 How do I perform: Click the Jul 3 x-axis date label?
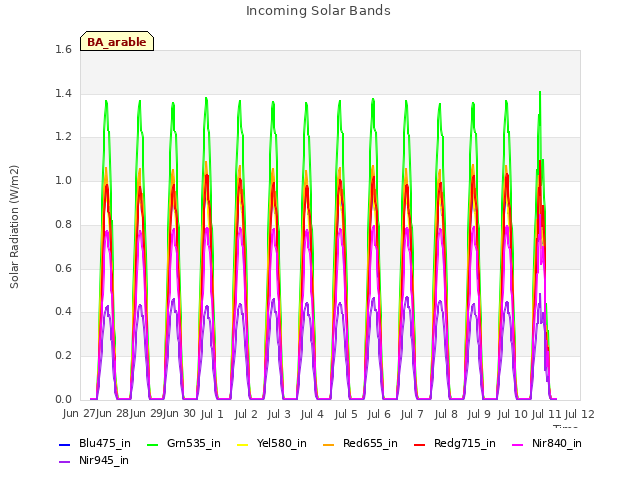pyautogui.click(x=279, y=414)
